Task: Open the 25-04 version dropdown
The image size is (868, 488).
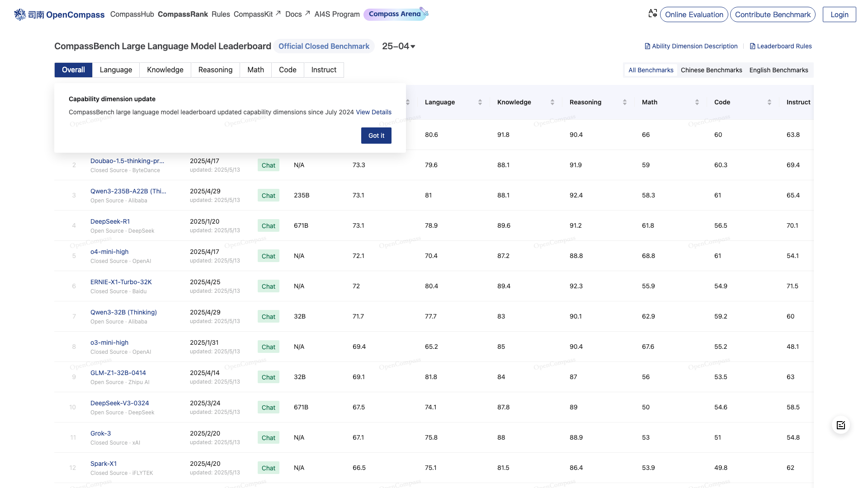Action: tap(398, 46)
